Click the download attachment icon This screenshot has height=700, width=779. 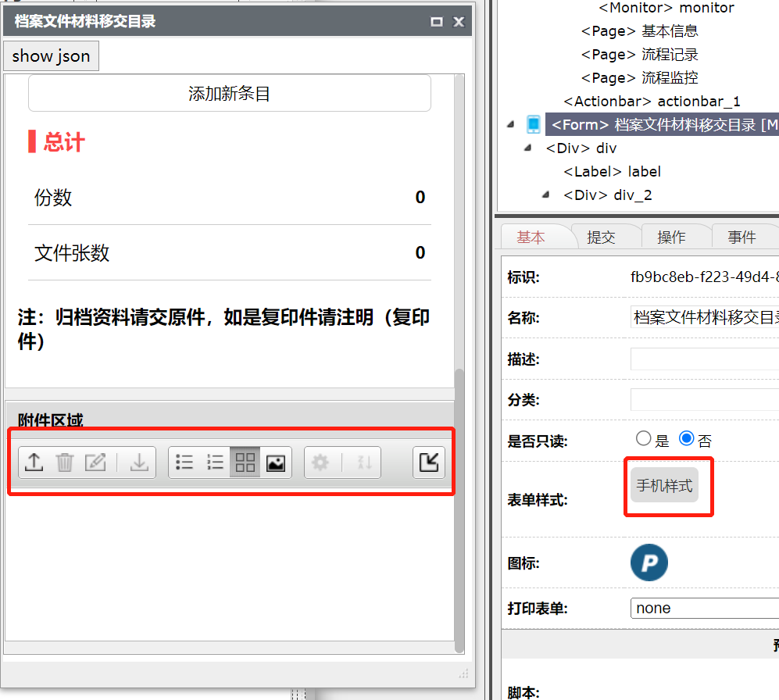point(139,462)
